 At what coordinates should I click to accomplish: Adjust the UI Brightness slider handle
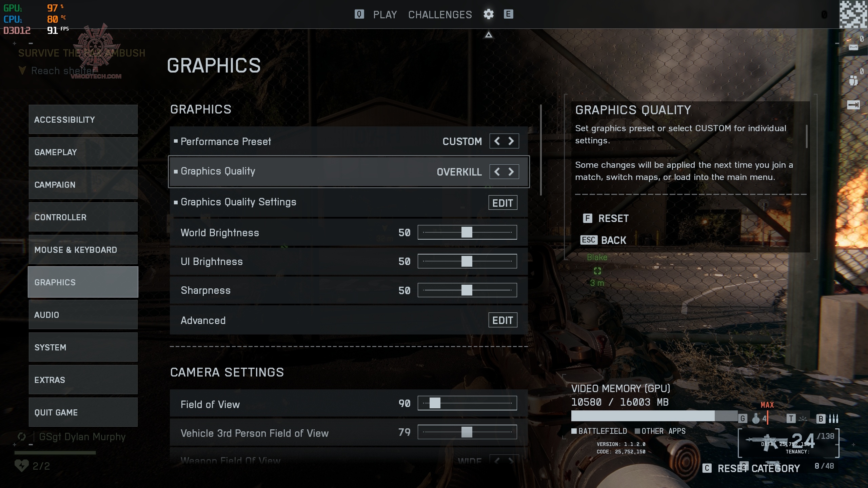coord(467,261)
